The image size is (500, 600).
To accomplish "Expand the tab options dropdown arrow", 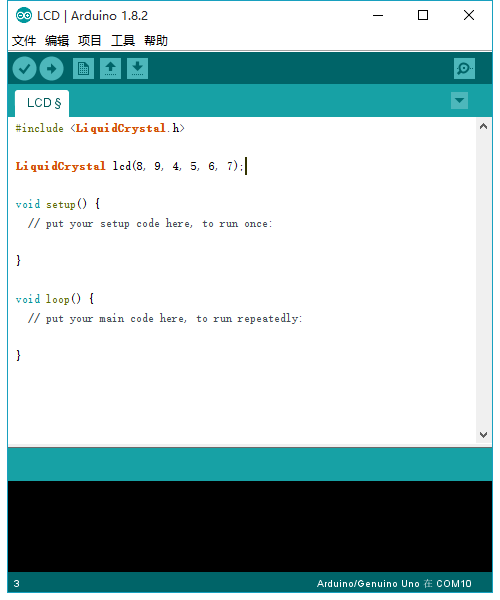I will click(x=459, y=101).
